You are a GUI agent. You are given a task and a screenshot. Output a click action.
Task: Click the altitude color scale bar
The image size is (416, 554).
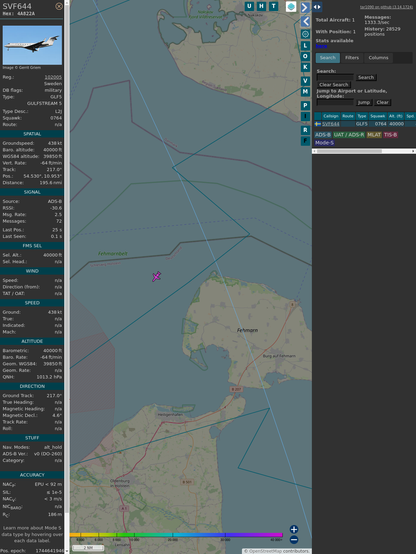[176, 535]
